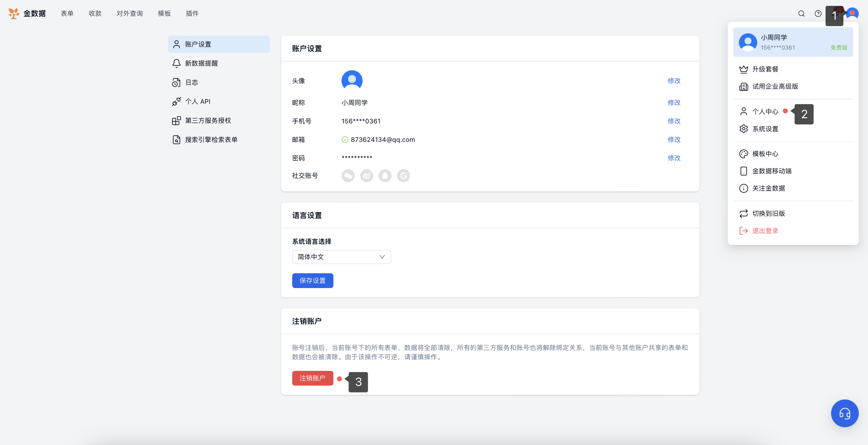Click 修改 for the 密码 row
This screenshot has width=868, height=445.
pyautogui.click(x=674, y=158)
